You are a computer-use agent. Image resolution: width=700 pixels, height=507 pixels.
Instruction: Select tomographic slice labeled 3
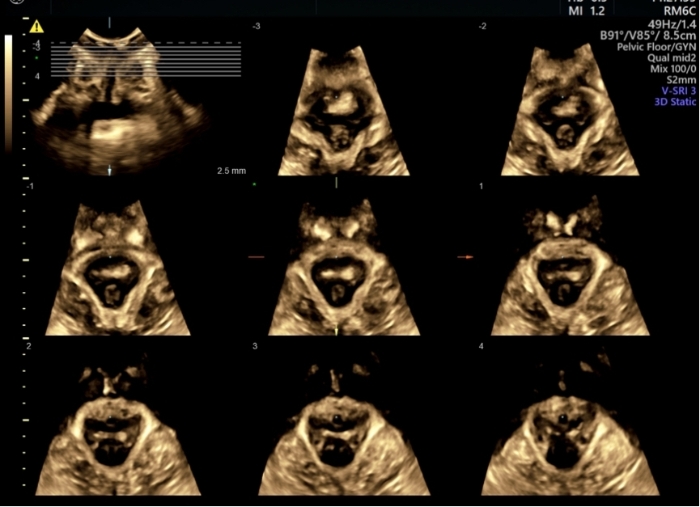(344, 425)
